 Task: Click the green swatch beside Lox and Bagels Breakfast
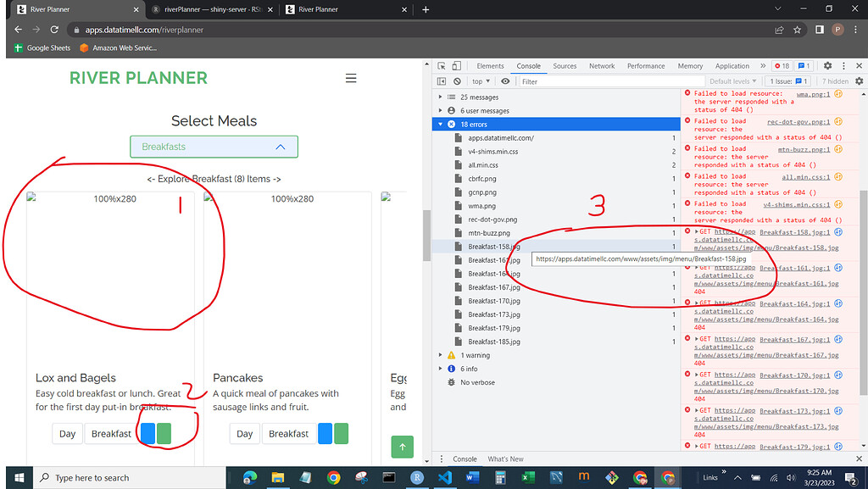[x=165, y=433]
